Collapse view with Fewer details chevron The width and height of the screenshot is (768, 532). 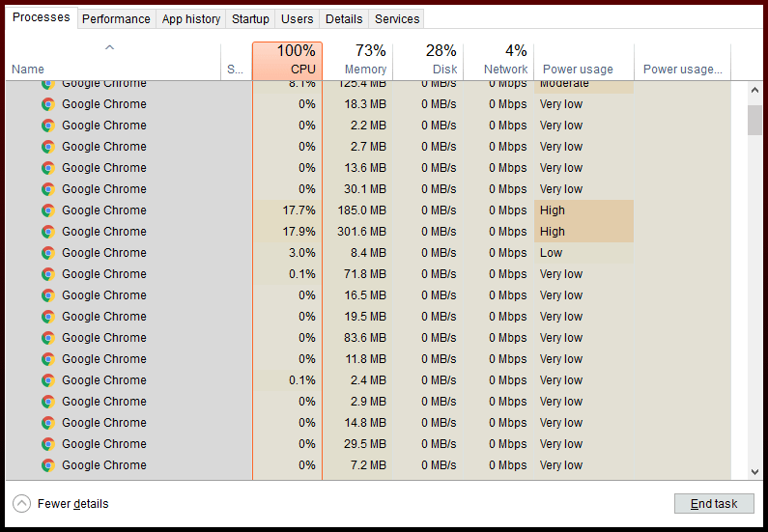21,503
